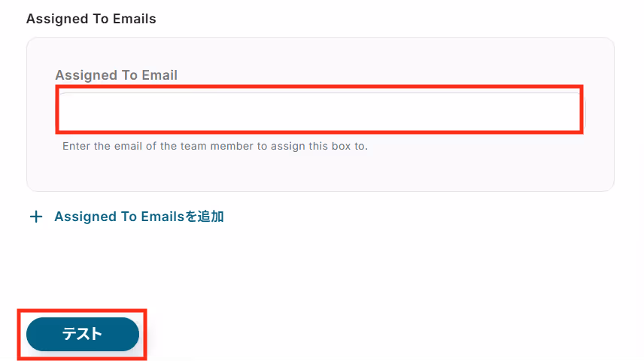Run the test with the blue テスト button
This screenshot has width=644, height=361.
[83, 334]
